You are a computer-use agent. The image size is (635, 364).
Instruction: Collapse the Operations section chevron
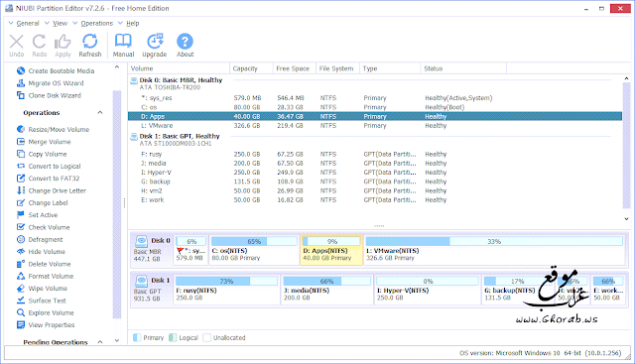pyautogui.click(x=100, y=112)
